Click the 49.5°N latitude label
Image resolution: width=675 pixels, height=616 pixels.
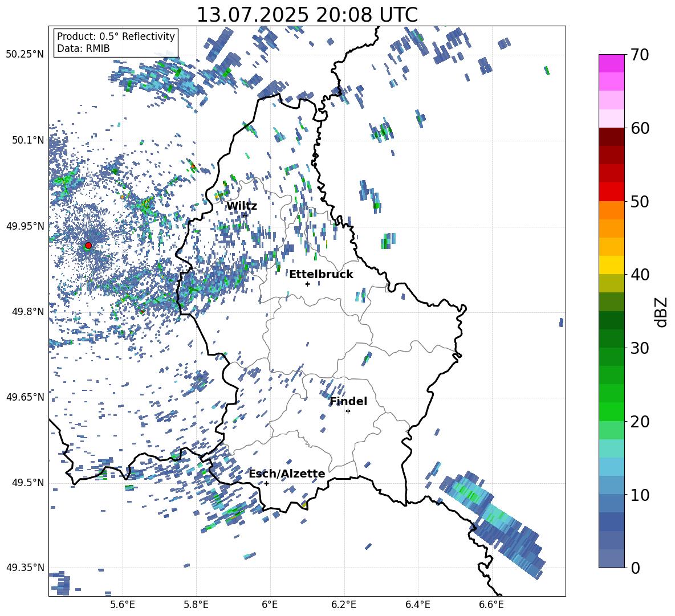pyautogui.click(x=27, y=482)
